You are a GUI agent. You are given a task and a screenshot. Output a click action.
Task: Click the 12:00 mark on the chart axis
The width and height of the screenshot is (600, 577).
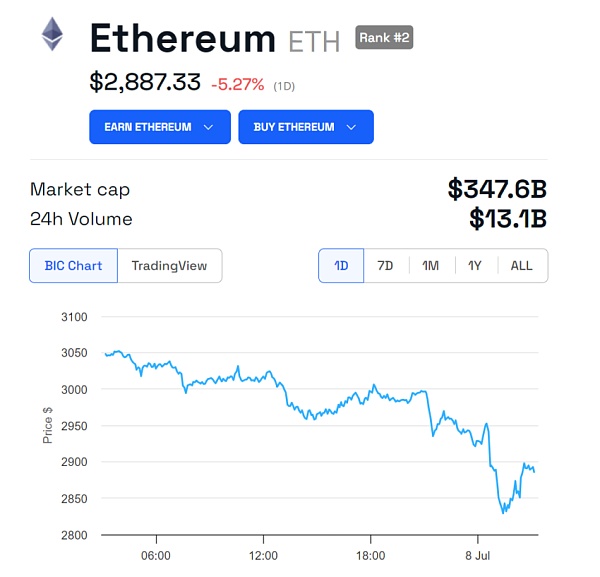263,555
